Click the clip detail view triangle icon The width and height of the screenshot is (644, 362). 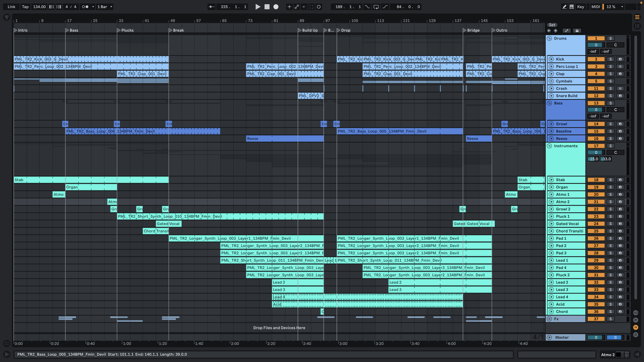(x=637, y=354)
